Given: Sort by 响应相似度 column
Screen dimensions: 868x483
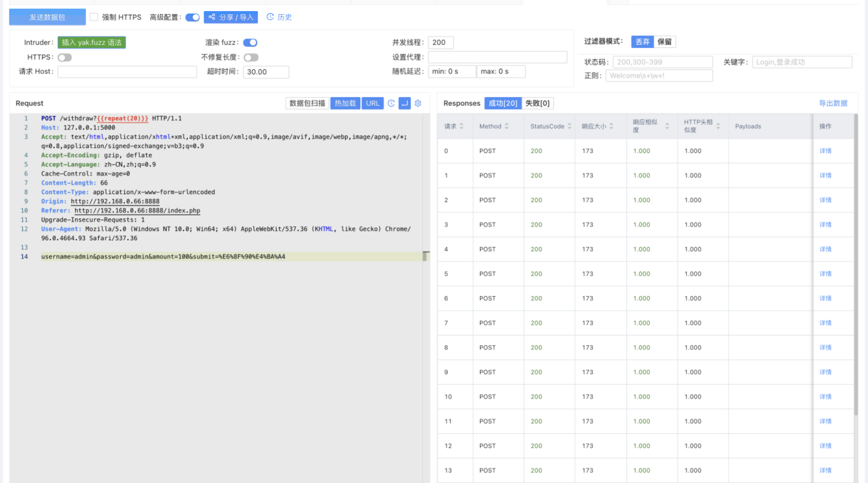Looking at the screenshot, I should point(667,126).
